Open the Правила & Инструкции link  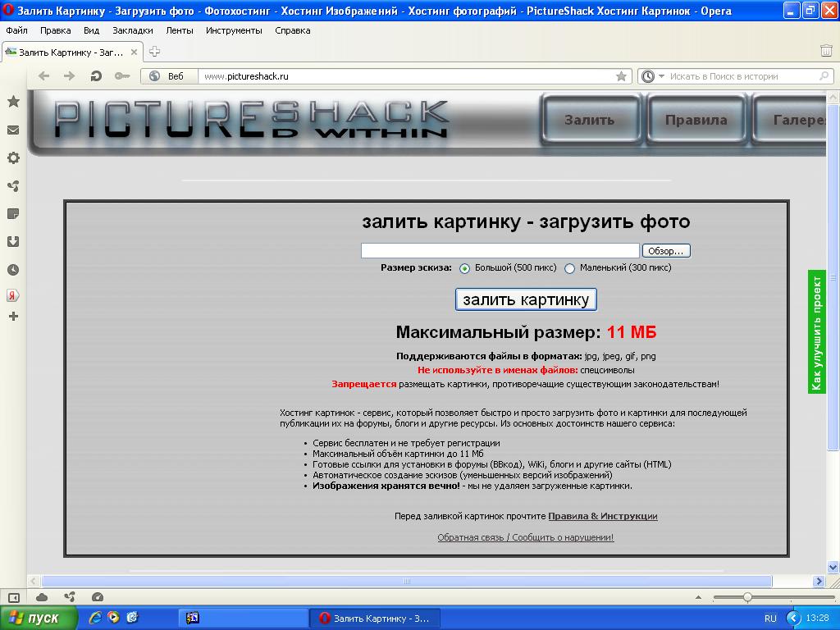tap(603, 517)
